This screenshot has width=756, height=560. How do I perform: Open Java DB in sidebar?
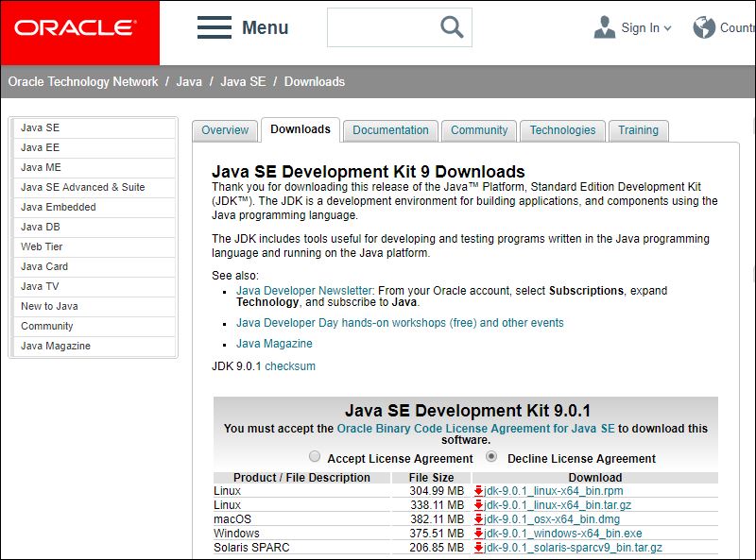pos(94,227)
